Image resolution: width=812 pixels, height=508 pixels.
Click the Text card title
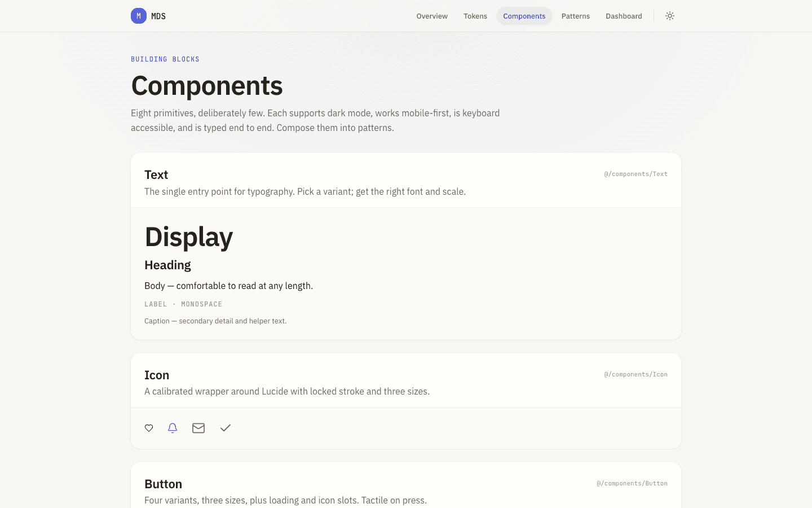point(156,174)
